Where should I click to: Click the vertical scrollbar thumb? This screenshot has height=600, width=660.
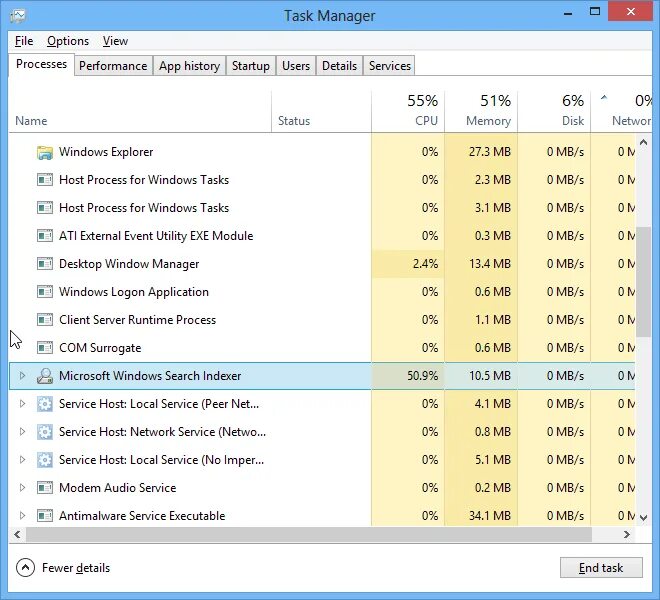pos(643,282)
